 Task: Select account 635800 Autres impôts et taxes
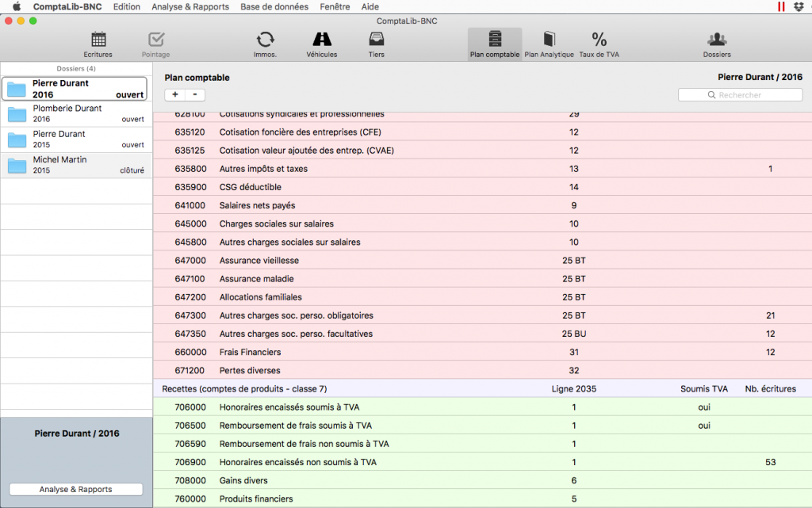point(483,169)
